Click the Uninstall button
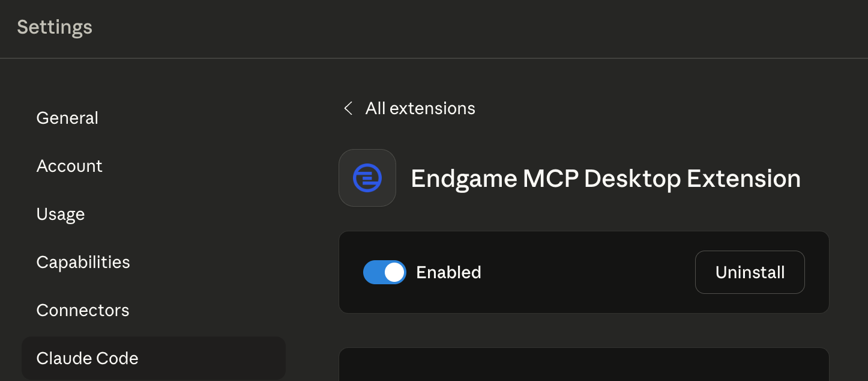 750,272
